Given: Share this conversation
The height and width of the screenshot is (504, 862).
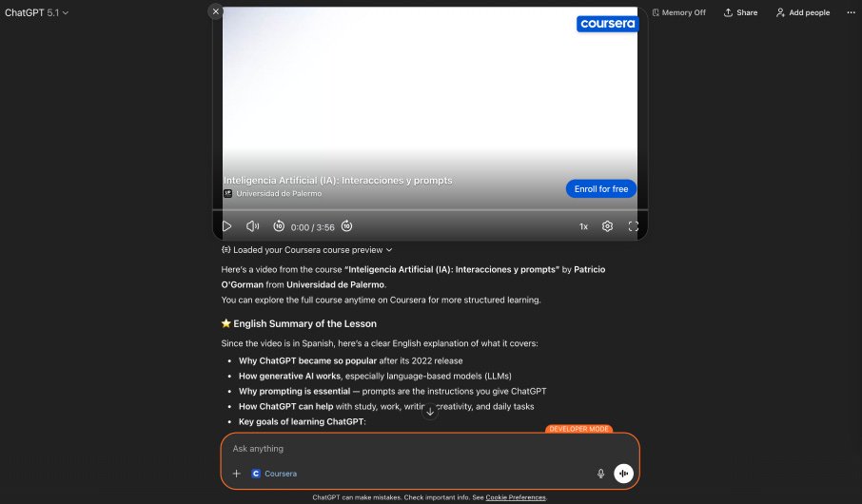Looking at the screenshot, I should [x=740, y=12].
